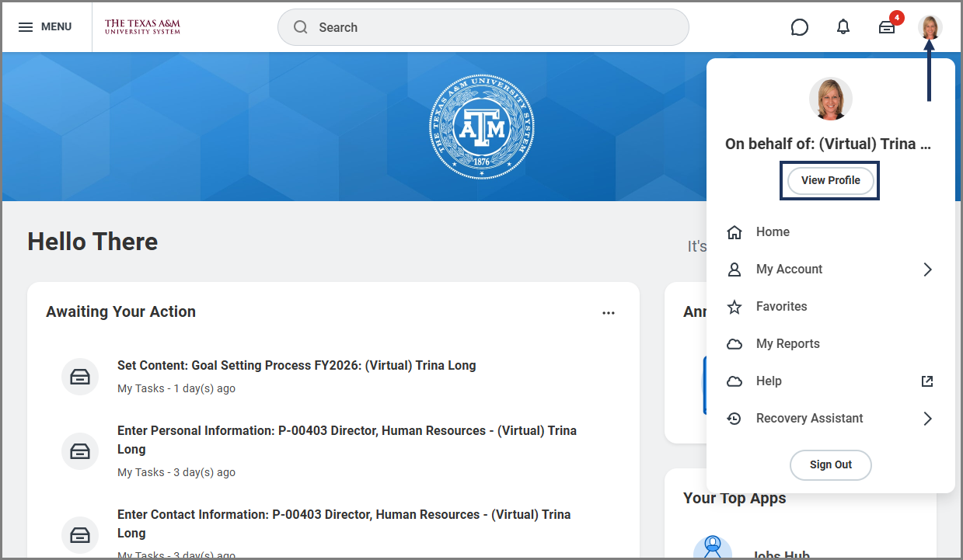Open the chat assistant speech bubble icon

[x=799, y=27]
